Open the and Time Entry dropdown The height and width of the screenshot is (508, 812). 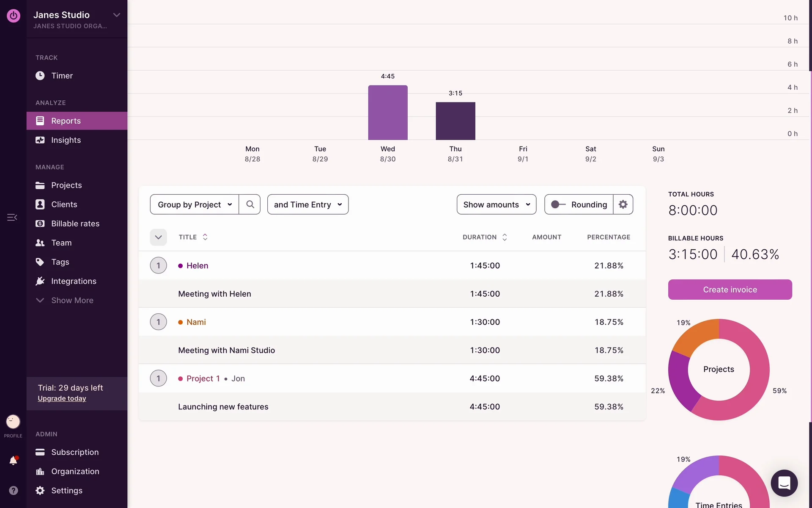pos(307,204)
